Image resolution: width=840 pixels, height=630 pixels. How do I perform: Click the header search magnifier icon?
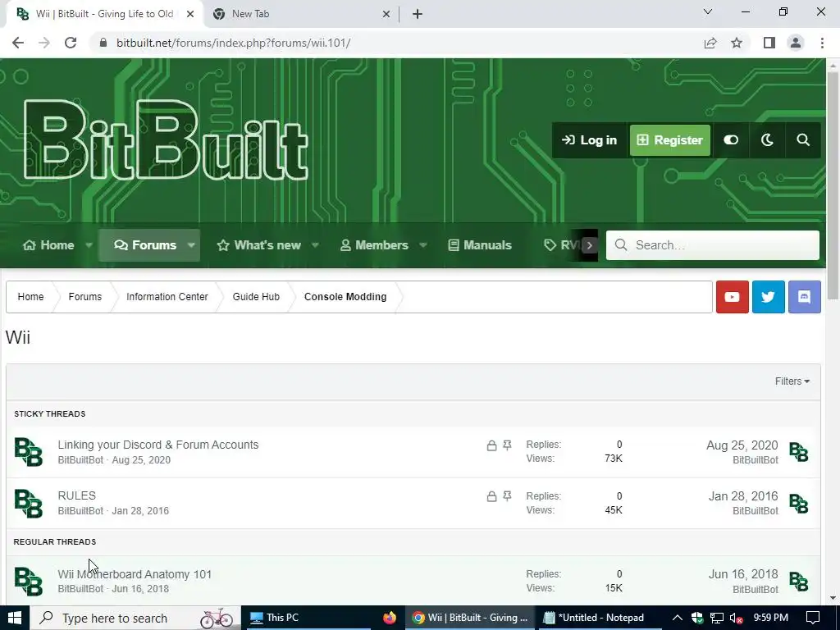pyautogui.click(x=802, y=140)
